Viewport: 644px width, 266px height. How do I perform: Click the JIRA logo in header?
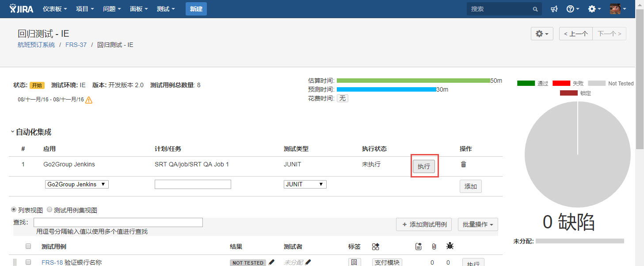click(21, 8)
